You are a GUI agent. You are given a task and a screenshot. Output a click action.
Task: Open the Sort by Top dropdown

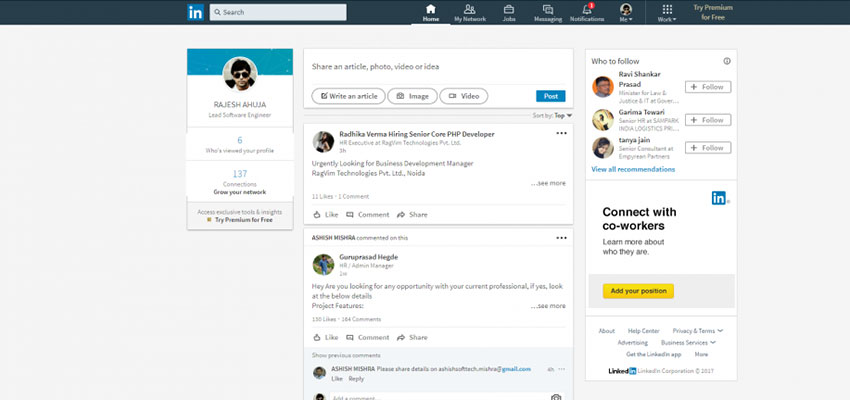[552, 115]
